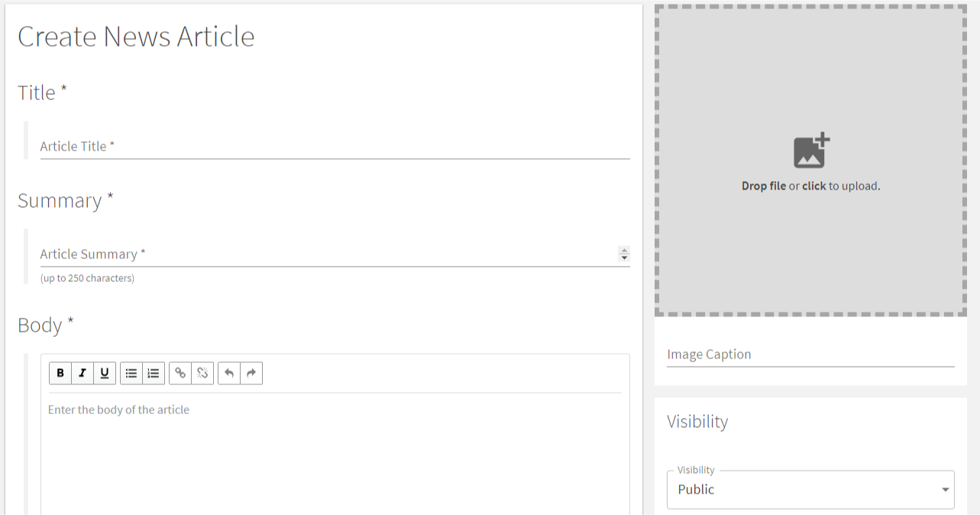Image resolution: width=980 pixels, height=515 pixels.
Task: Expand the Visibility dropdown arrow
Action: 946,490
